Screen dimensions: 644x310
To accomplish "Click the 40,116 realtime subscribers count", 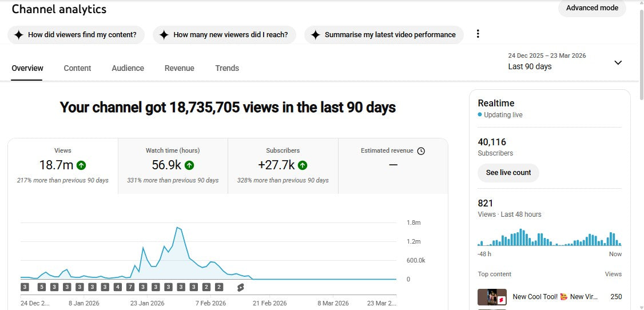I will [492, 142].
